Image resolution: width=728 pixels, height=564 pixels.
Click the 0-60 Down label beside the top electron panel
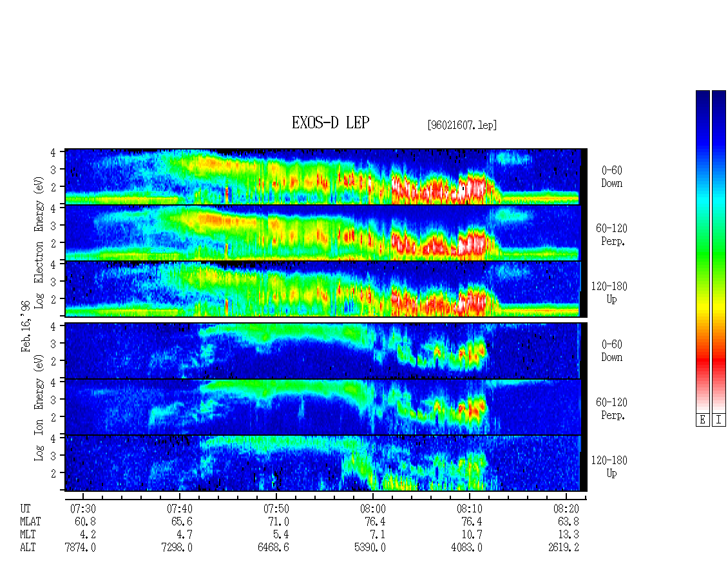(x=612, y=177)
